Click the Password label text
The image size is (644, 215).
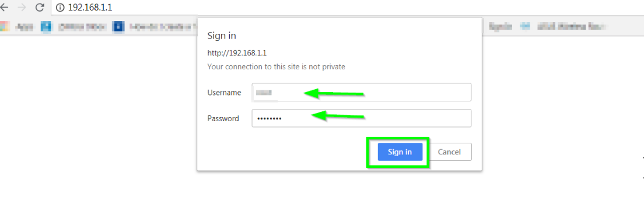coord(223,119)
